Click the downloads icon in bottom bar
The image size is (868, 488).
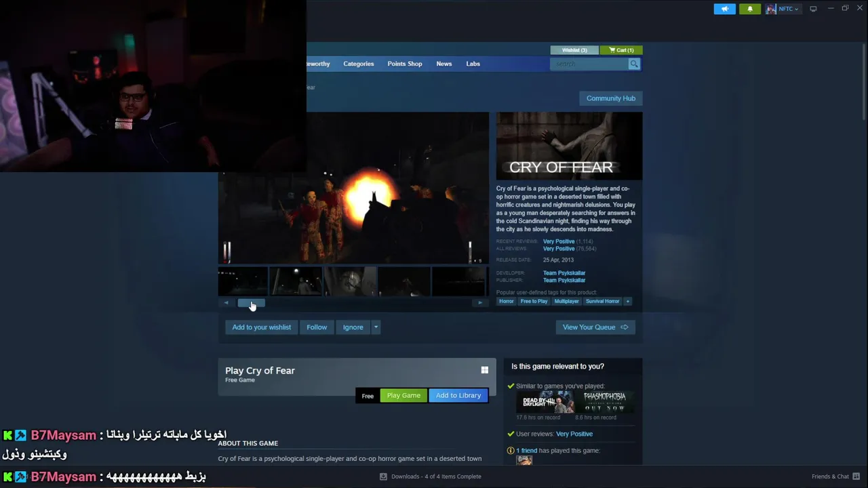[383, 476]
